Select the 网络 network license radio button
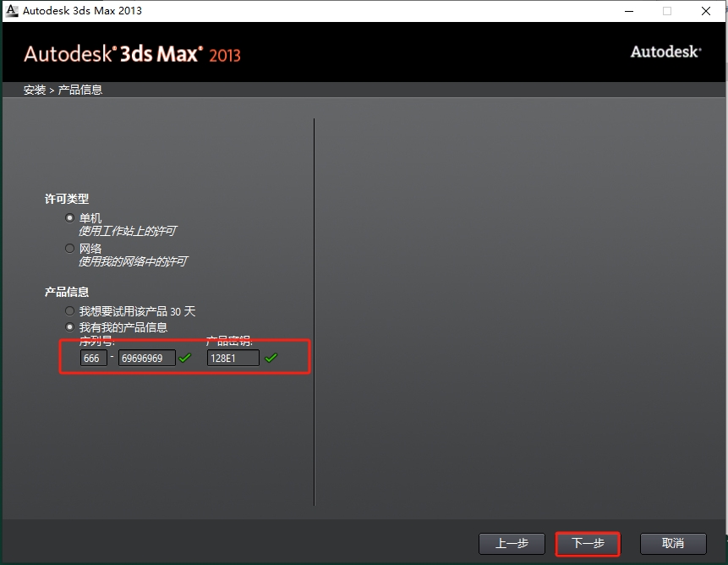 pyautogui.click(x=69, y=249)
